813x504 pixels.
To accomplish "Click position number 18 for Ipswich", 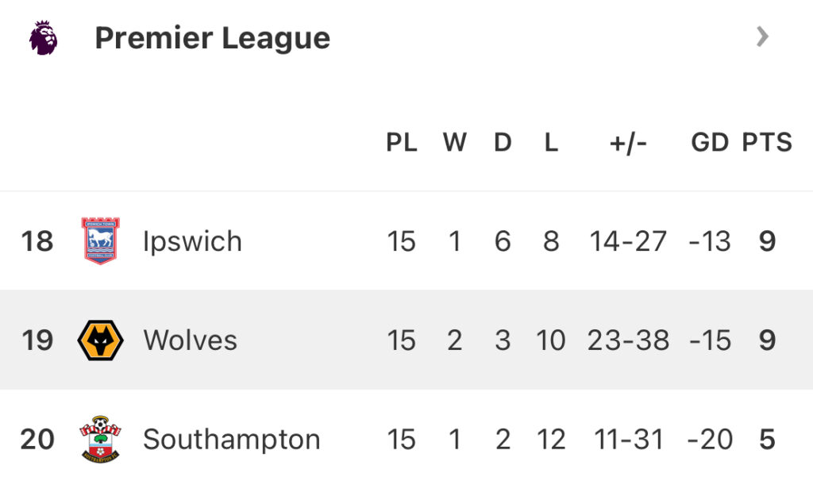I will 37,241.
